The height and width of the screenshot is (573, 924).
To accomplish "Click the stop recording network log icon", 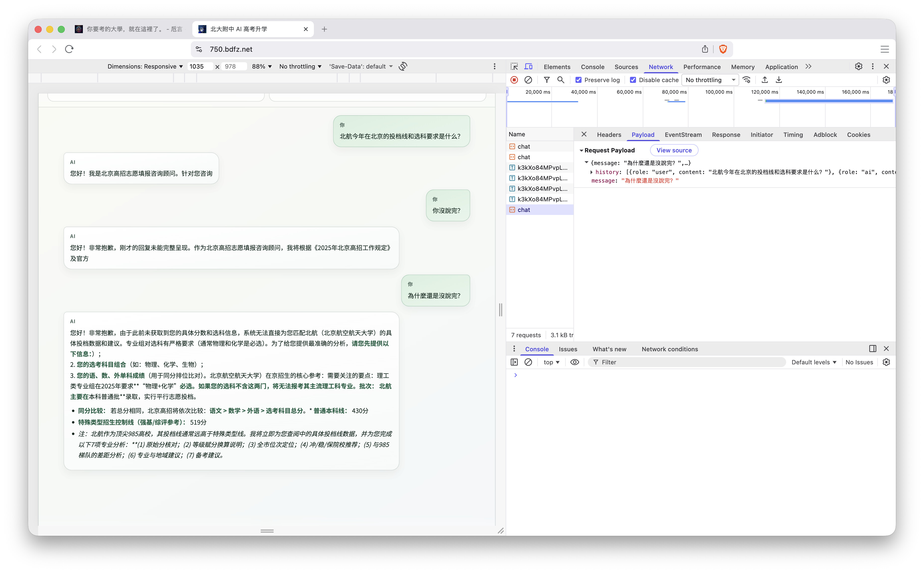I will point(514,80).
